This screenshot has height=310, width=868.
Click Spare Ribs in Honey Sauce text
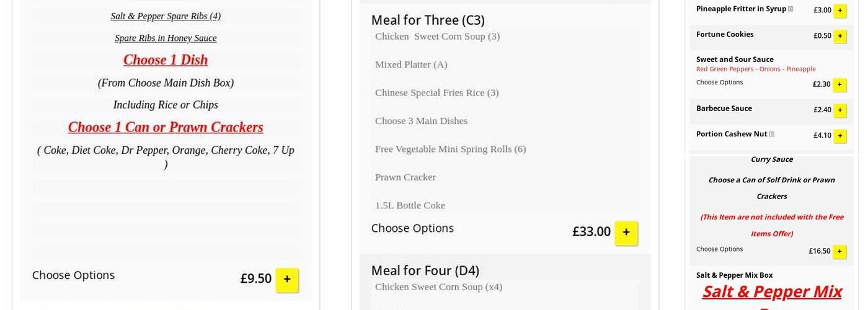pyautogui.click(x=166, y=38)
